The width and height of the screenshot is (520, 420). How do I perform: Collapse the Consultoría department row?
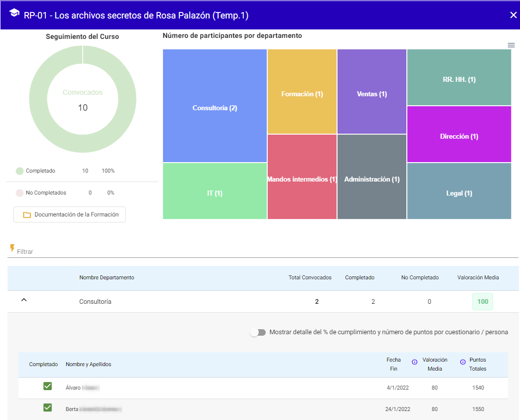coord(23,300)
